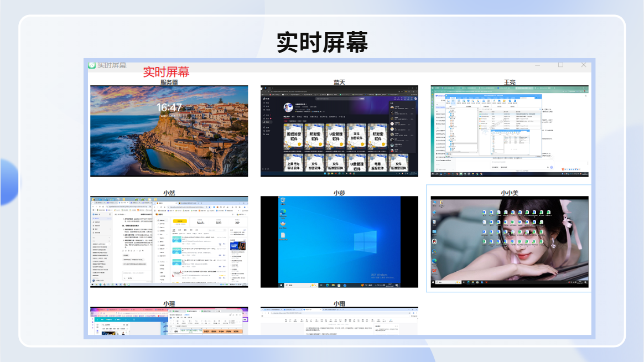Click the 王亮 name label
This screenshot has width=644, height=362.
(x=510, y=82)
